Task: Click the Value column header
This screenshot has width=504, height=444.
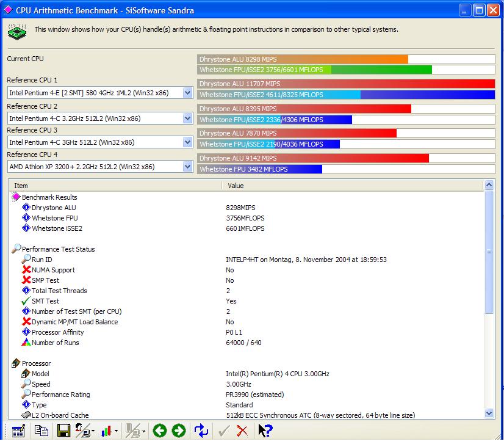Action: coord(353,186)
